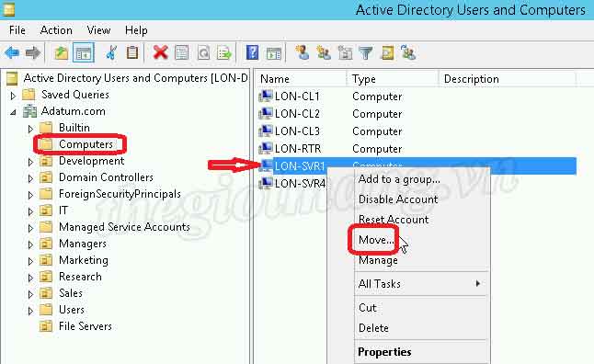
Task: Click the red X Delete toolbar icon
Action: 161,52
